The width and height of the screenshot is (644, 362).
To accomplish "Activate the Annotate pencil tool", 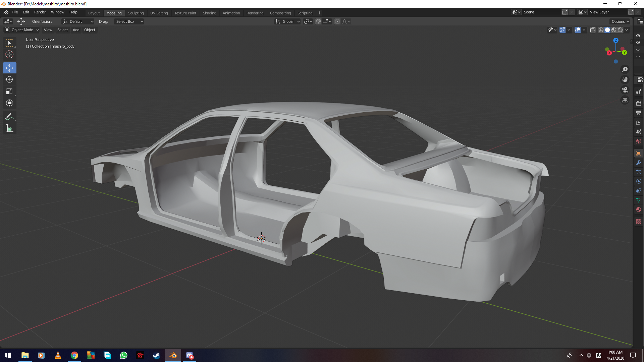I will click(9, 117).
